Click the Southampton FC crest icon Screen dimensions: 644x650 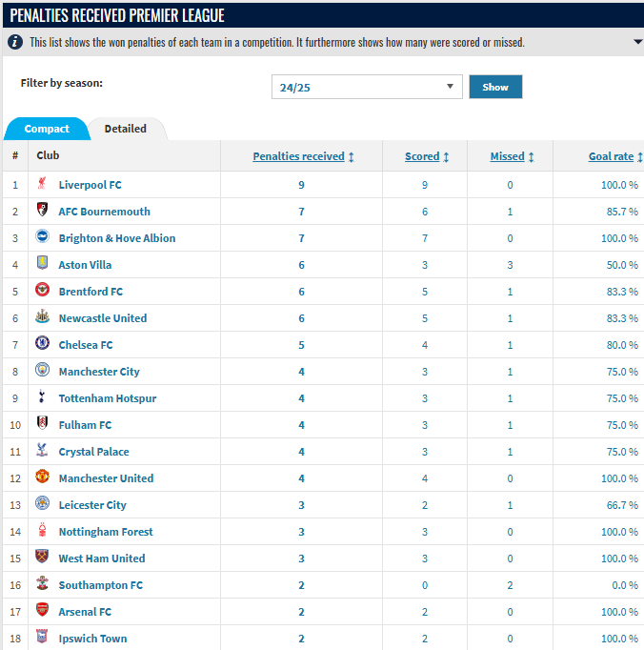(42, 583)
